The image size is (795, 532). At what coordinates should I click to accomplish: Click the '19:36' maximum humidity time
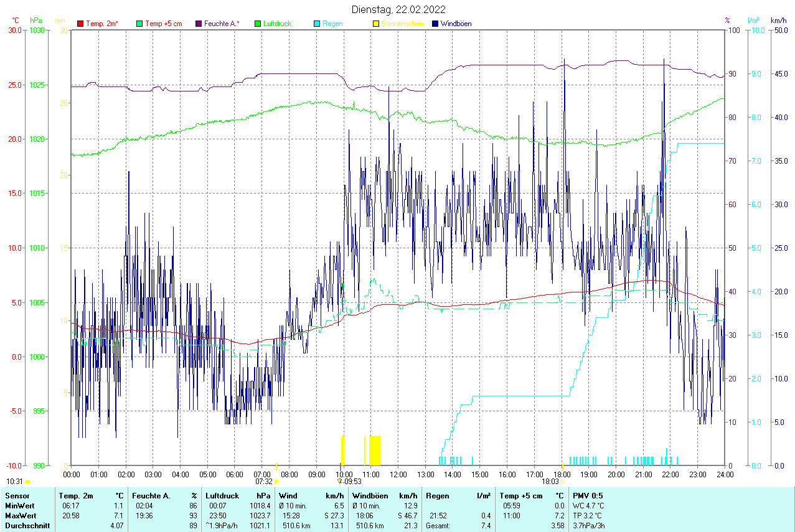pos(145,516)
